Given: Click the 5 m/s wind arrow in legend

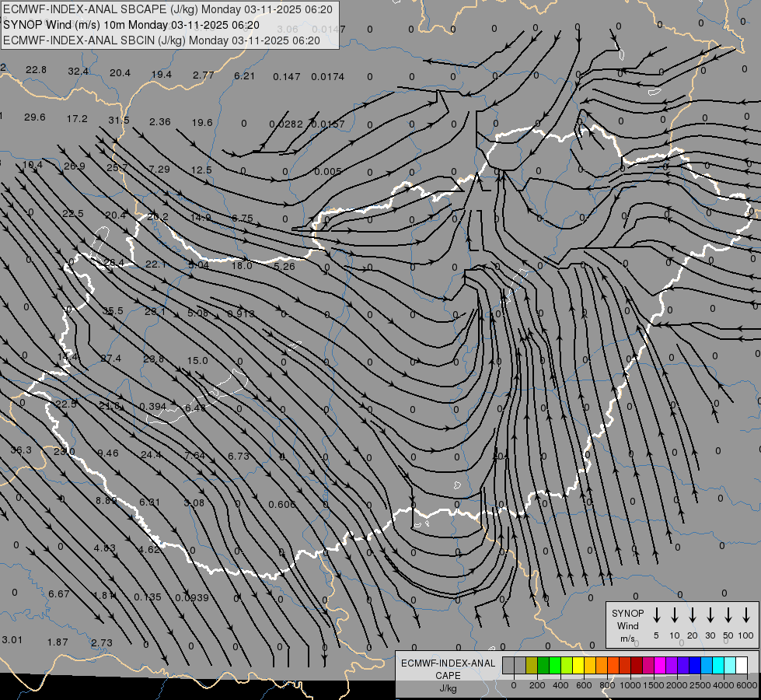Looking at the screenshot, I should [657, 615].
